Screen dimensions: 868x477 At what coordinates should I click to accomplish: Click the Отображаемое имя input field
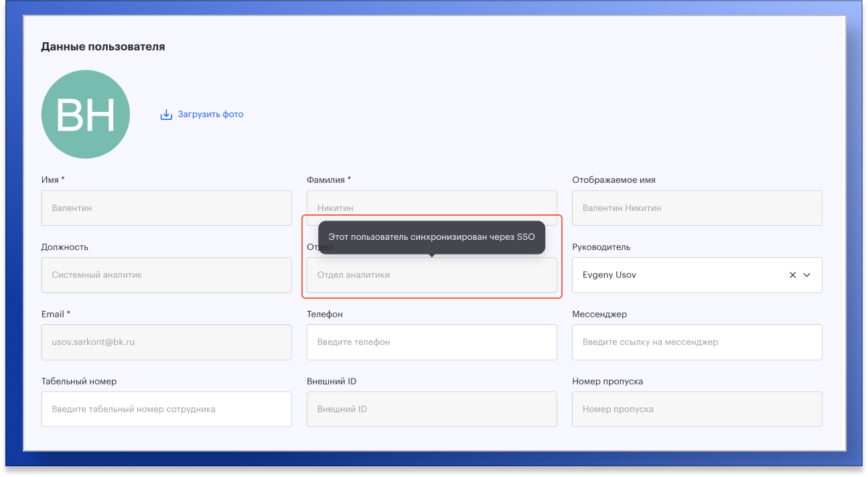click(697, 208)
